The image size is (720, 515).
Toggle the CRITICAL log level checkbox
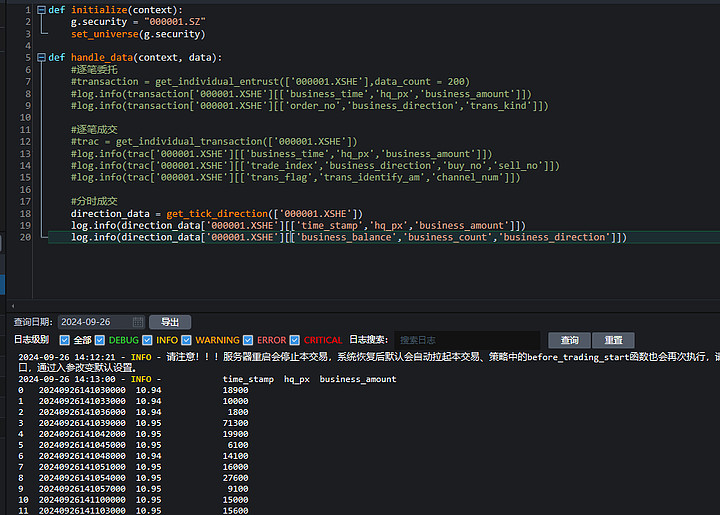pos(294,341)
